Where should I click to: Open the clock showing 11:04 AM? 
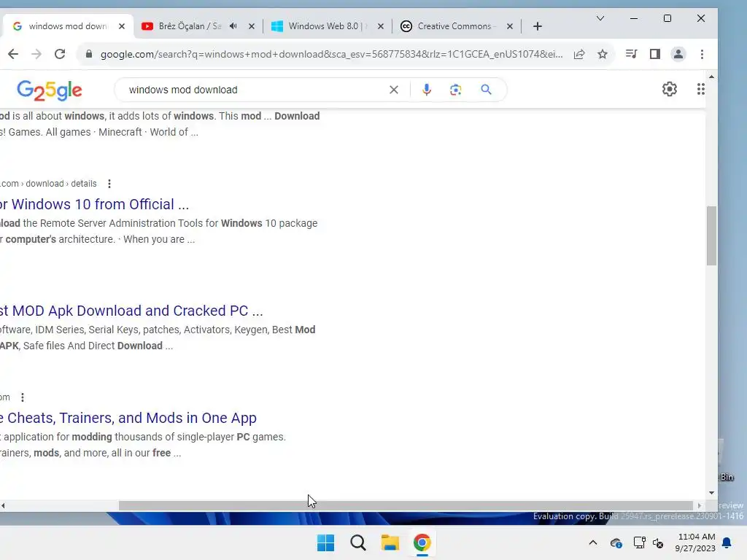695,542
